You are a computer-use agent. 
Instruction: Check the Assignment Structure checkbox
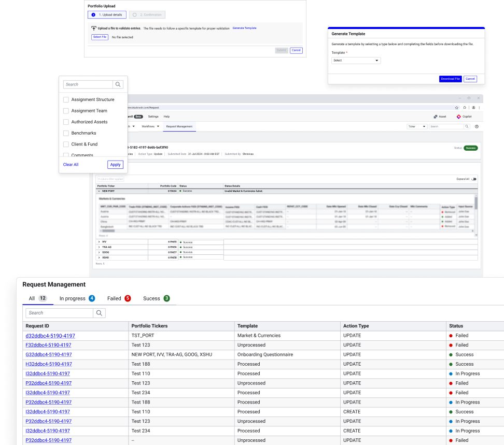(66, 99)
